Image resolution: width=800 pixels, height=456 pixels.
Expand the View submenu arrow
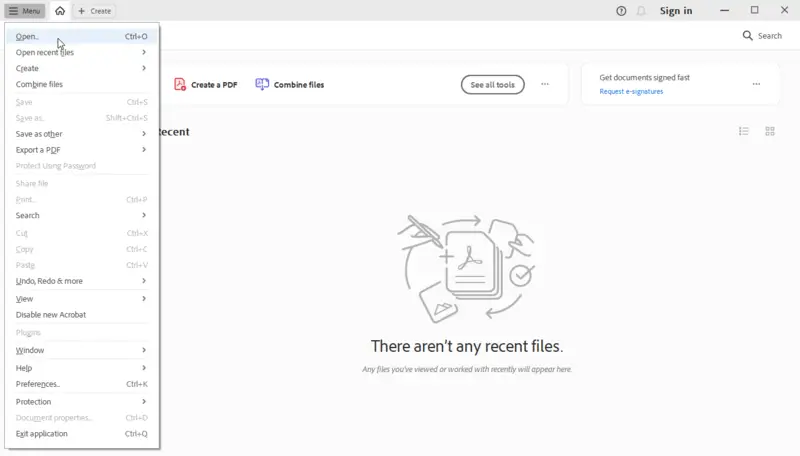144,298
